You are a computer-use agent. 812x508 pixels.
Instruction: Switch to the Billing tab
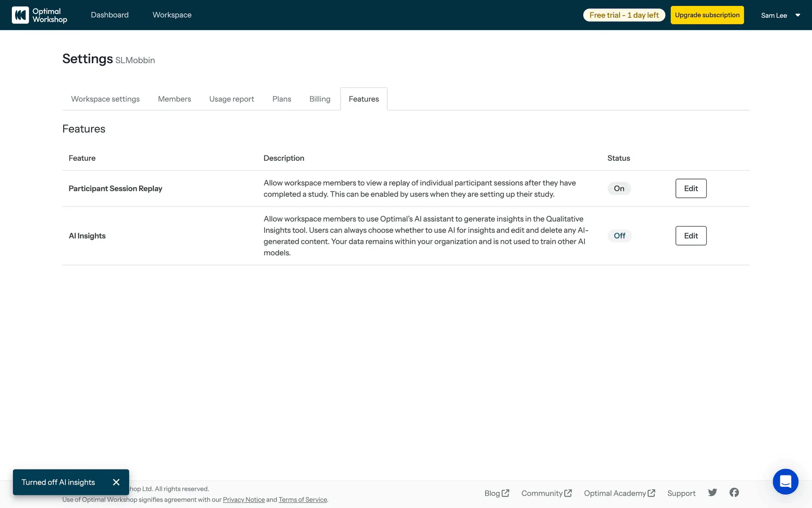[x=320, y=99]
